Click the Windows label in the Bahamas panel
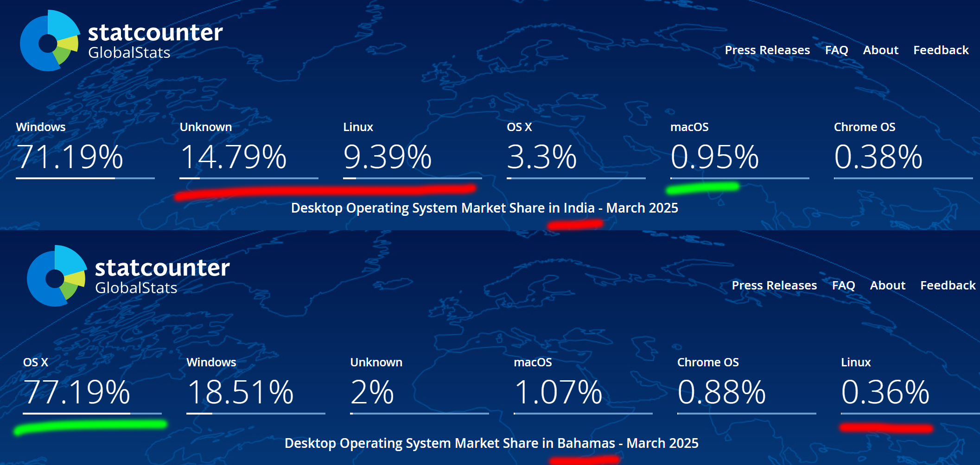This screenshot has height=465, width=980. coord(211,362)
